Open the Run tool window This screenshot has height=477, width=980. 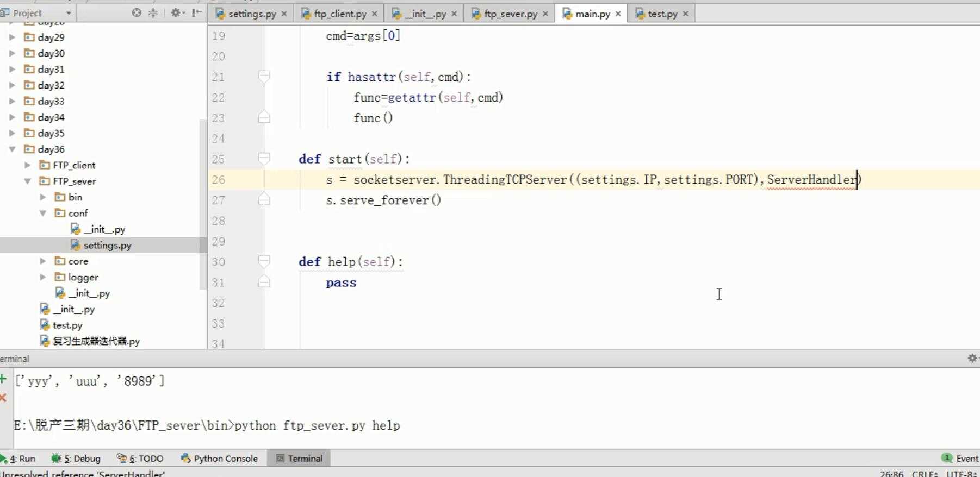(18, 459)
